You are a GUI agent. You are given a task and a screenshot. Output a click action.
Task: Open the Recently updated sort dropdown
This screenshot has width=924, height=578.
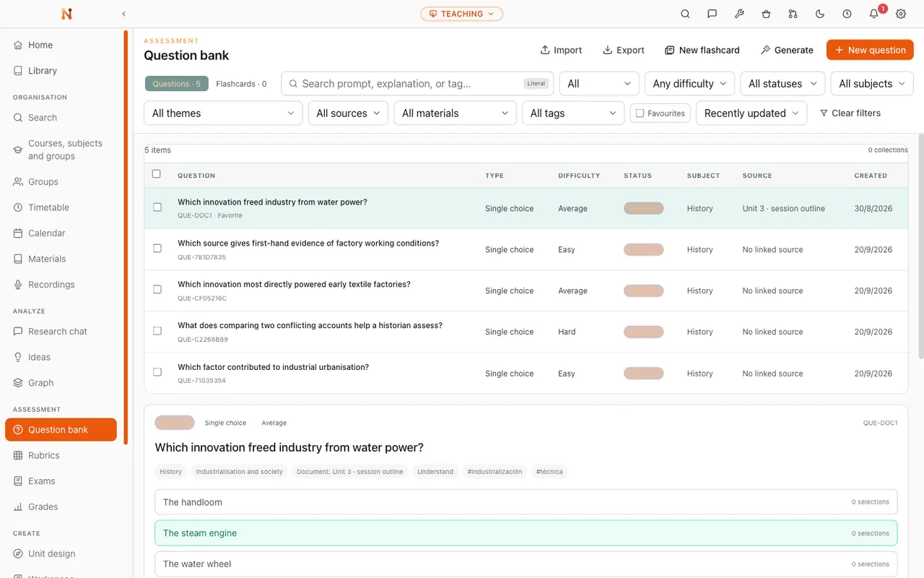click(751, 113)
